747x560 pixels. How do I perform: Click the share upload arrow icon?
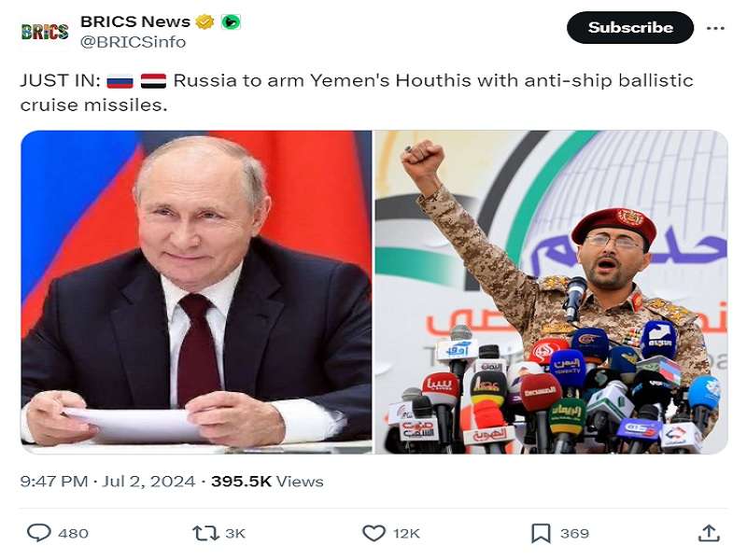pyautogui.click(x=709, y=533)
